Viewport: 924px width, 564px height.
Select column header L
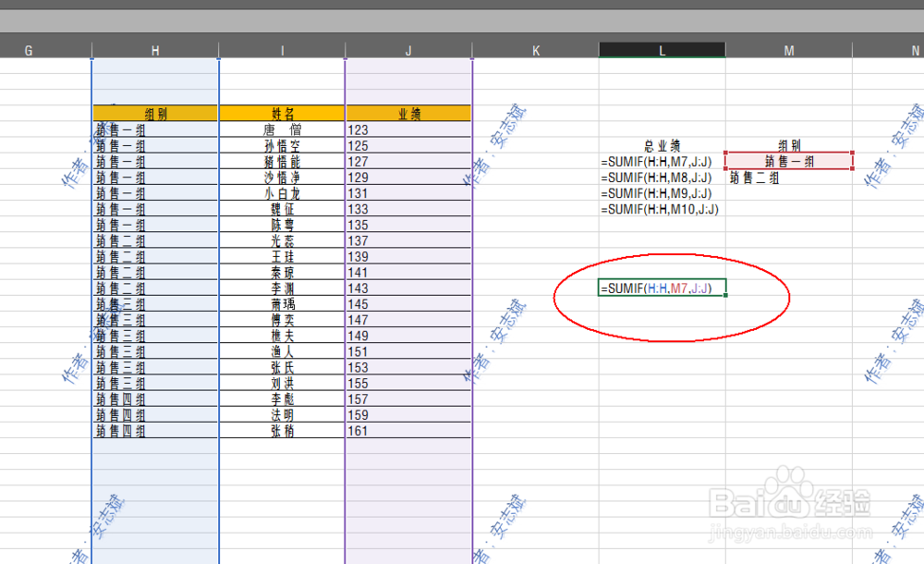[662, 50]
